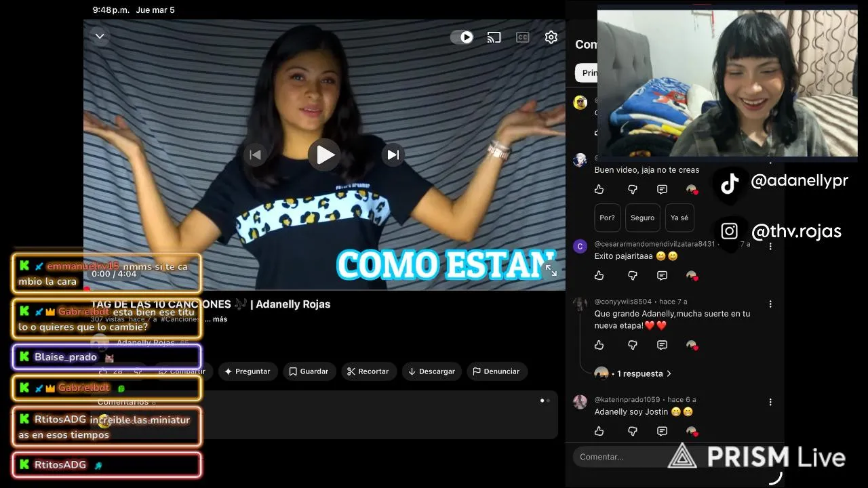Image resolution: width=868 pixels, height=488 pixels.
Task: Open the comment 'Buen video, jaja no te creas'
Action: (x=647, y=170)
